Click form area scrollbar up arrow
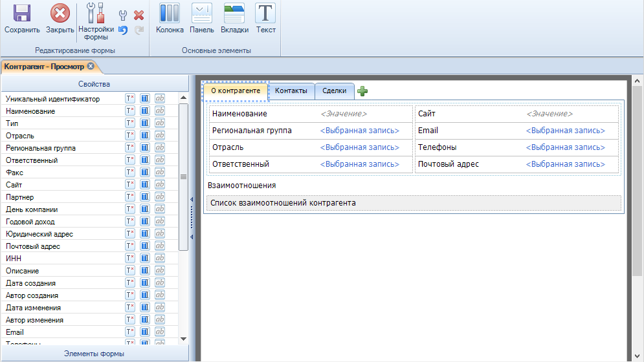The height and width of the screenshot is (362, 644). click(637, 81)
